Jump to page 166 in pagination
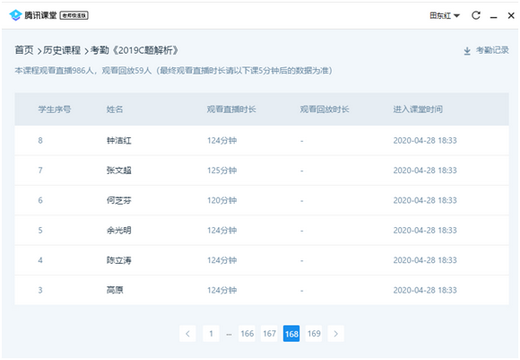 (x=247, y=333)
